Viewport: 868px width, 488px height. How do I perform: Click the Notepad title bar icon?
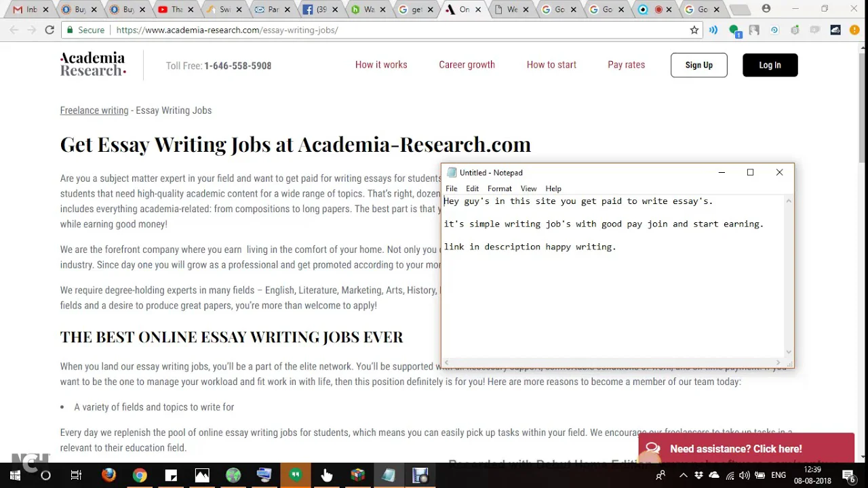(452, 172)
